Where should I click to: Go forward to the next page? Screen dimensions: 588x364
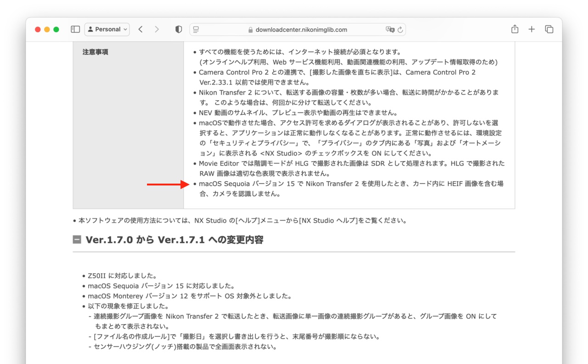click(x=157, y=29)
